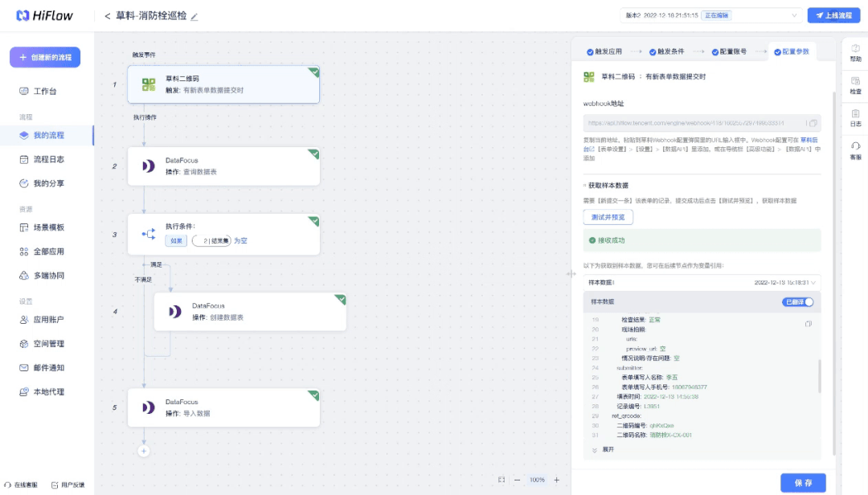Switch to the 配置账号 step tab
Viewport: 868px width, 495px height.
click(x=729, y=52)
